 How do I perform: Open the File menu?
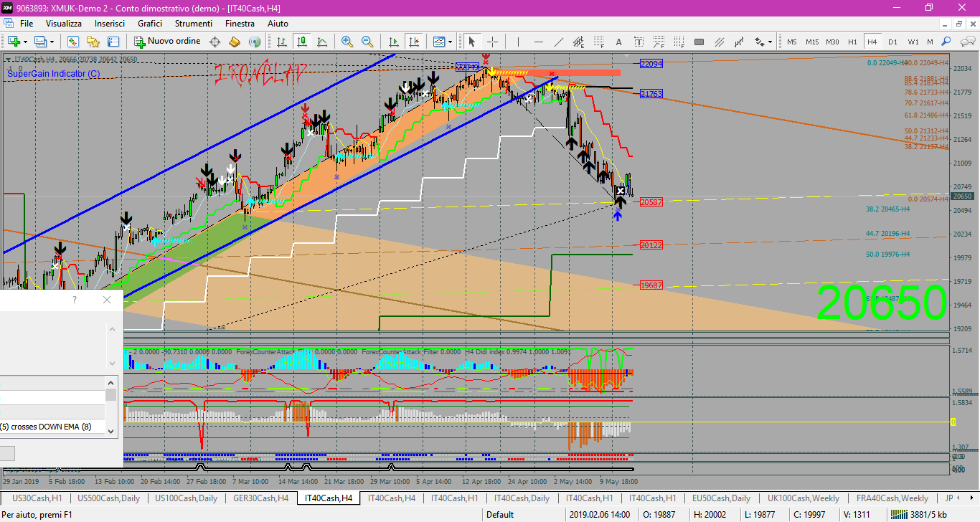[27, 24]
